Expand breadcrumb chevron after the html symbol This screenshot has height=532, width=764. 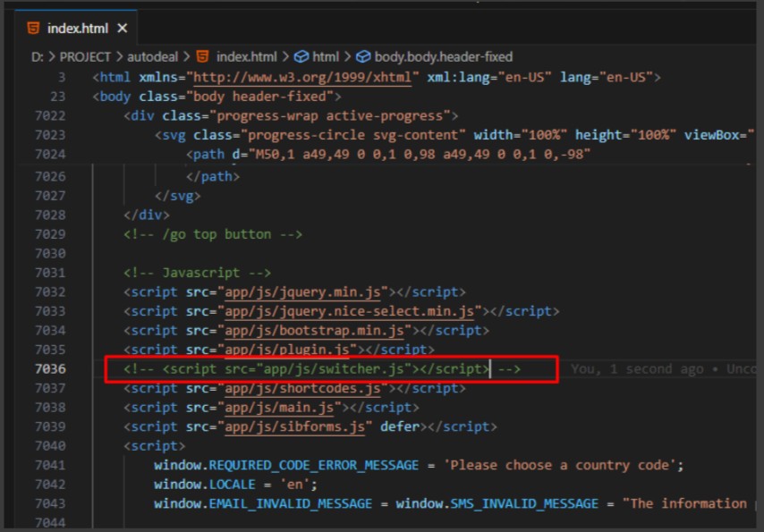click(347, 57)
